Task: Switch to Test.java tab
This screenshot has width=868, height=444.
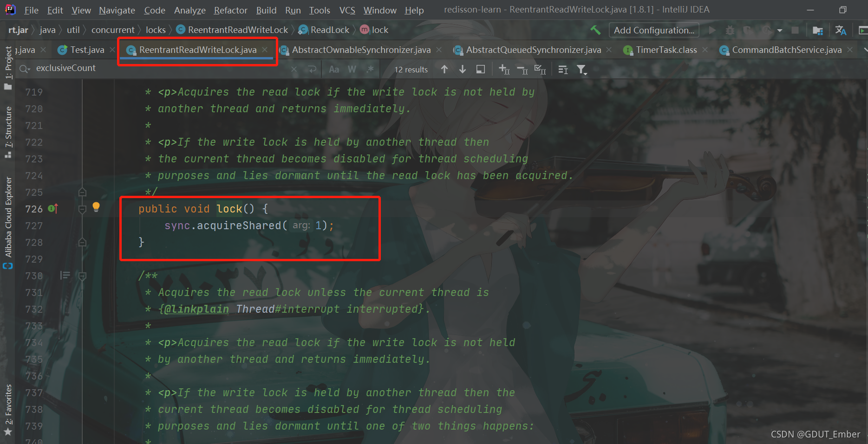Action: (x=87, y=50)
